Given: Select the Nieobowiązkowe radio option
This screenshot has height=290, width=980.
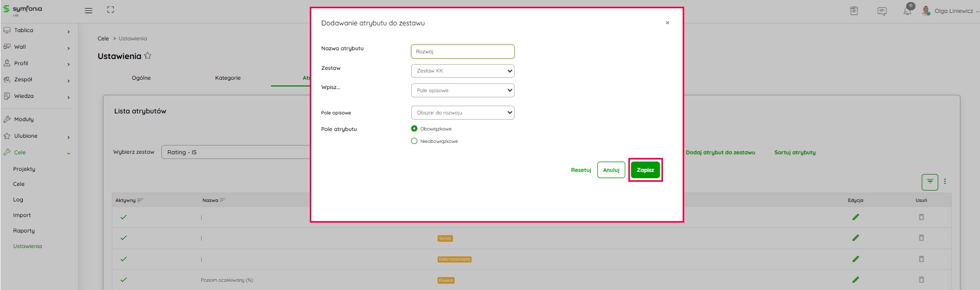Looking at the screenshot, I should (414, 141).
